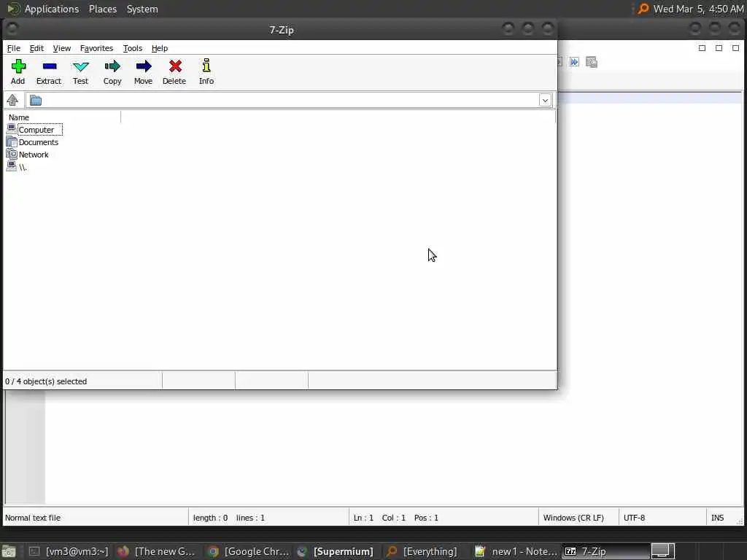Click the Notepad++ toolbar icon right of the blue arrows
747x560 pixels.
592,62
